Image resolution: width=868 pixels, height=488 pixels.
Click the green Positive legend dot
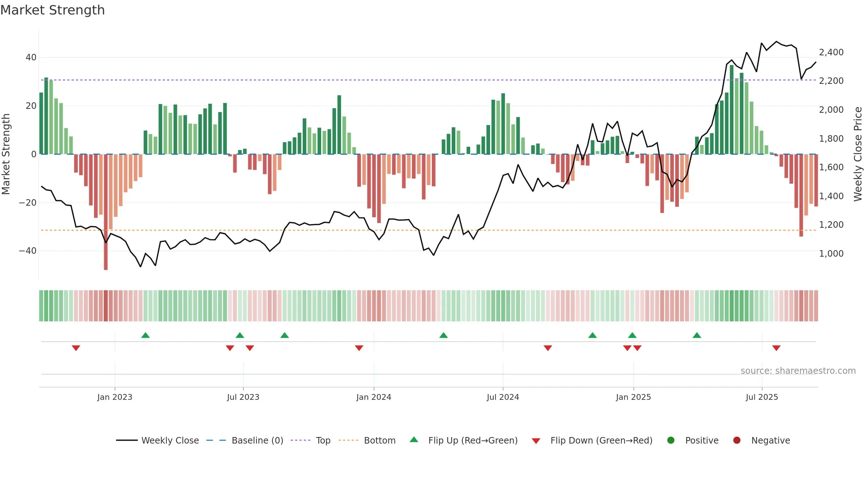click(671, 440)
